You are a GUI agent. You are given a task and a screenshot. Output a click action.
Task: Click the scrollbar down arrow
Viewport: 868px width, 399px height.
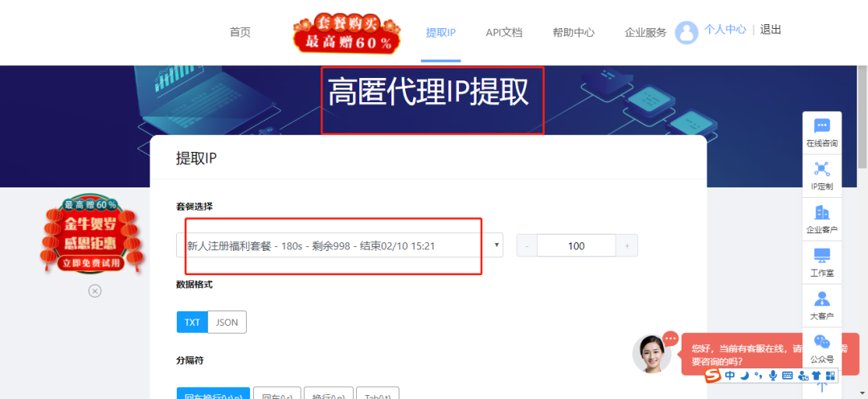[862, 394]
